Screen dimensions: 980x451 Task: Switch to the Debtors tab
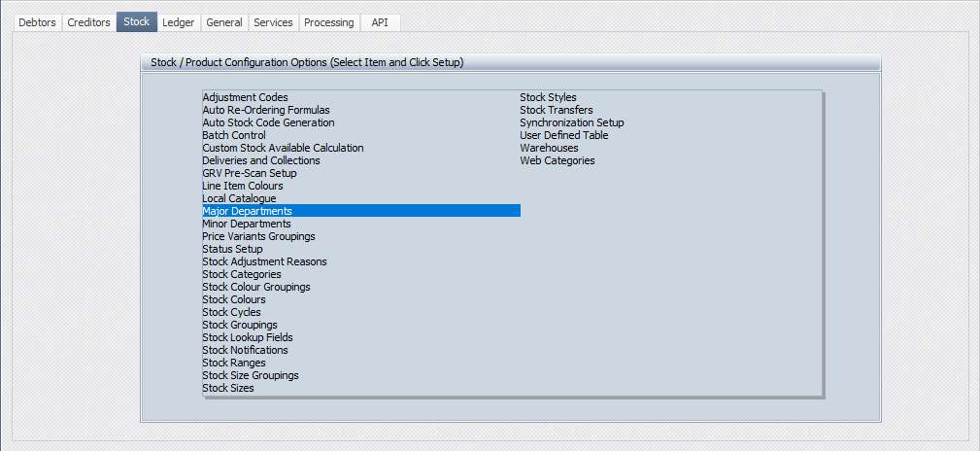38,22
